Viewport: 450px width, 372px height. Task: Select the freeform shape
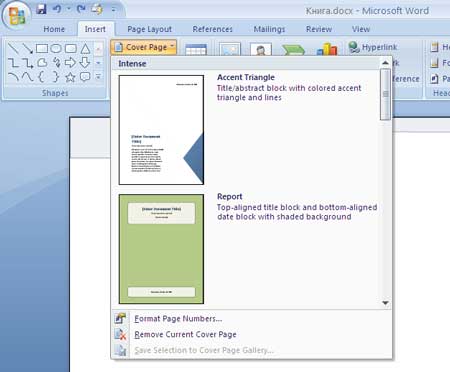(x=42, y=63)
